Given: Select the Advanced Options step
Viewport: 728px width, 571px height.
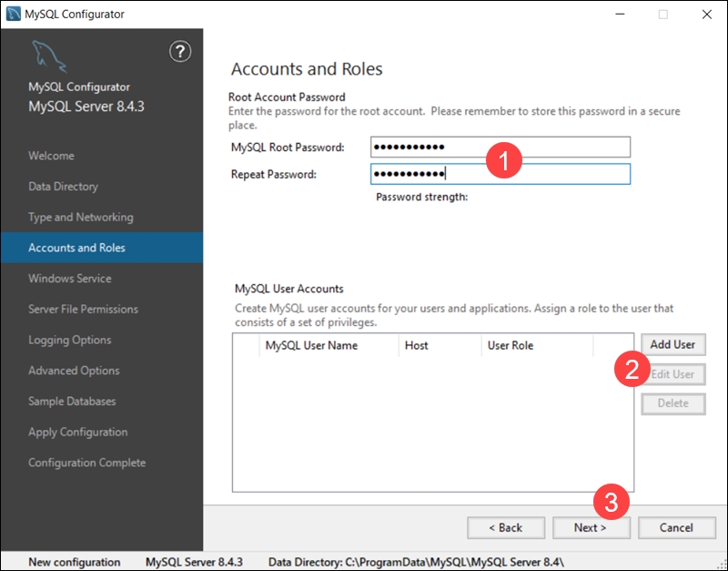Looking at the screenshot, I should coord(73,370).
